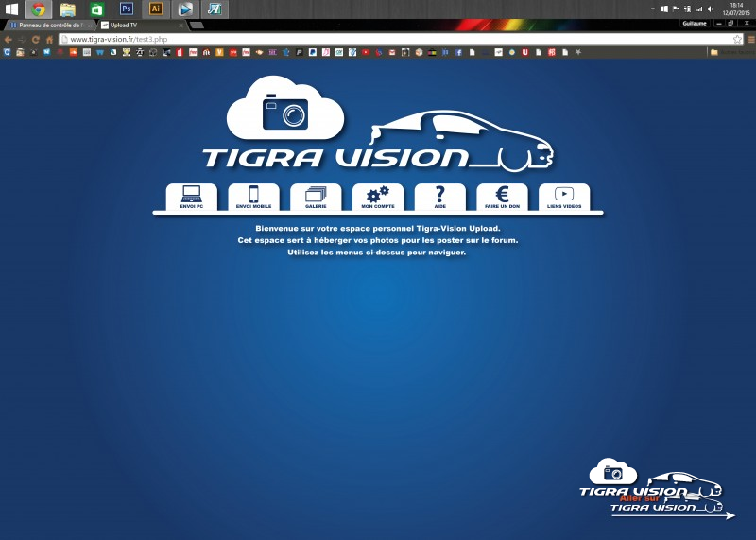Go to the browser home page
The image size is (756, 540).
click(x=49, y=40)
